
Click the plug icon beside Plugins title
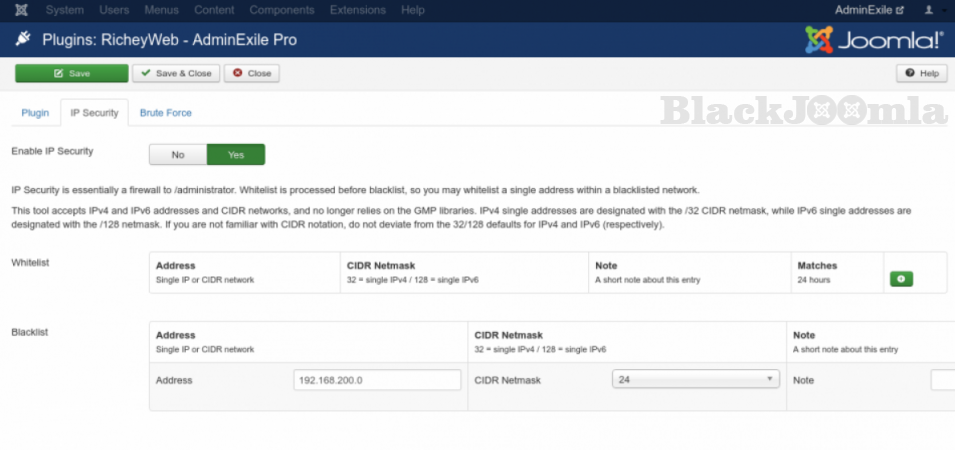click(x=22, y=40)
